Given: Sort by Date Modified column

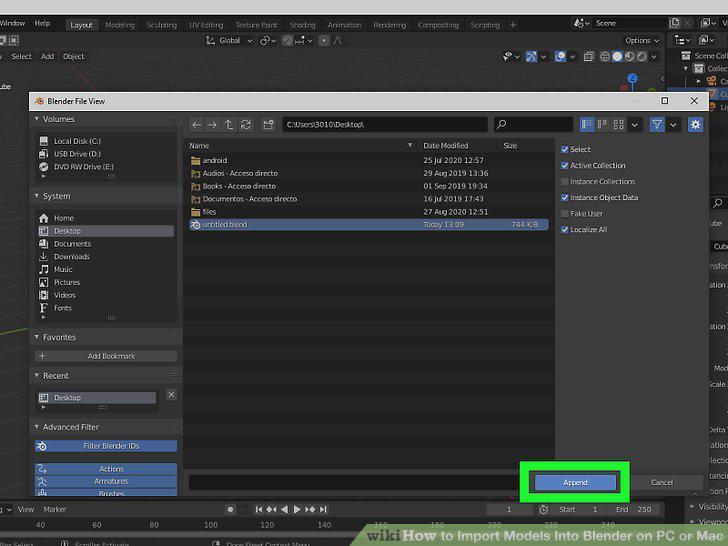Looking at the screenshot, I should 446,145.
